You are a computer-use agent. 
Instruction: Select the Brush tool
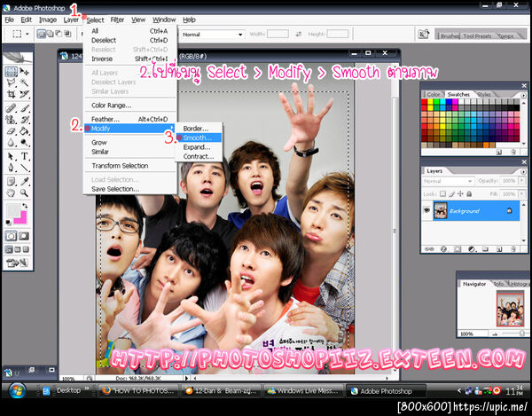coord(24,108)
